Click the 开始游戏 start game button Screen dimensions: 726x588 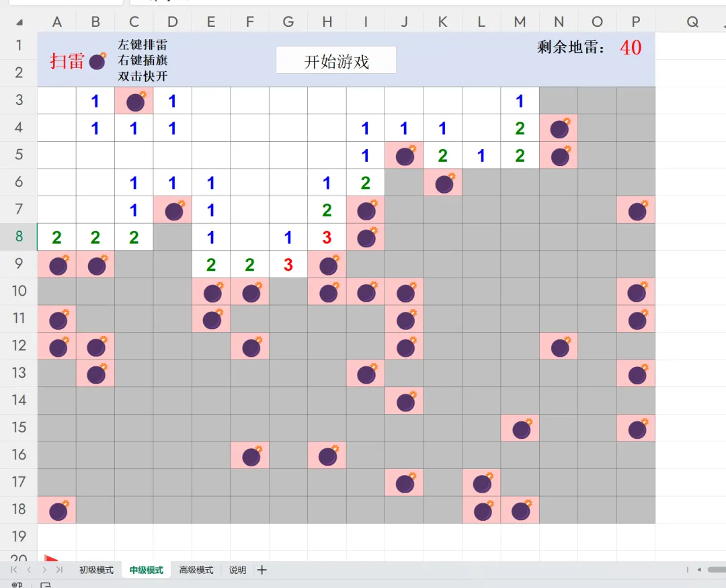pyautogui.click(x=336, y=60)
